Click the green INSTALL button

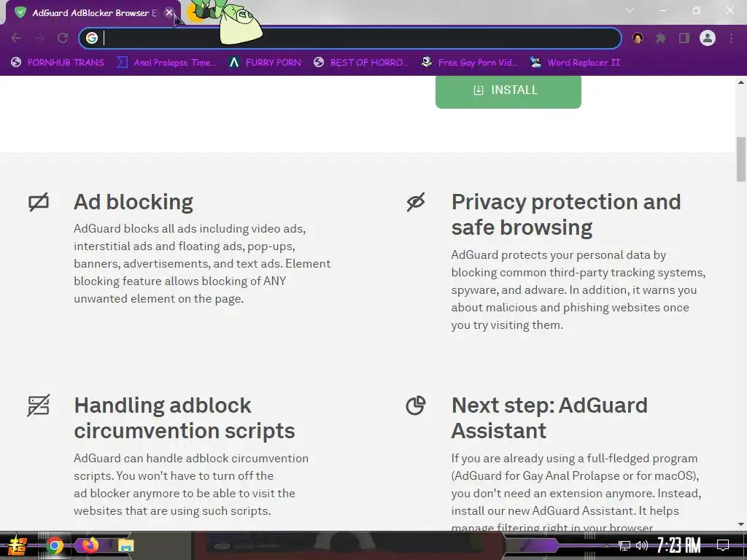point(508,91)
